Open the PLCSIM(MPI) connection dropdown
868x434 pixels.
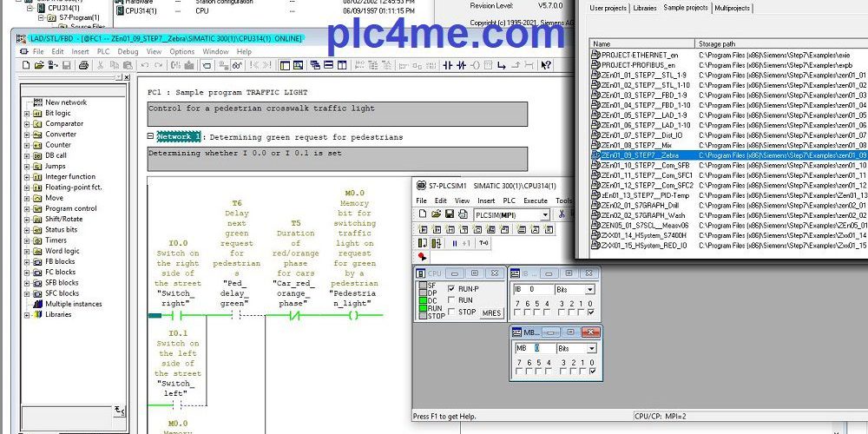[x=543, y=214]
